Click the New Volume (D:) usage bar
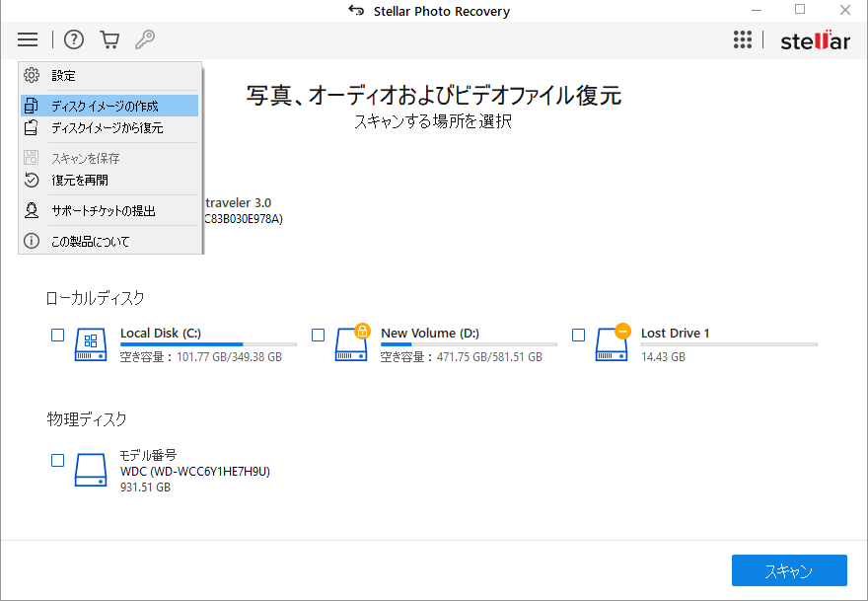Screen dimensions: 868x601 469,344
